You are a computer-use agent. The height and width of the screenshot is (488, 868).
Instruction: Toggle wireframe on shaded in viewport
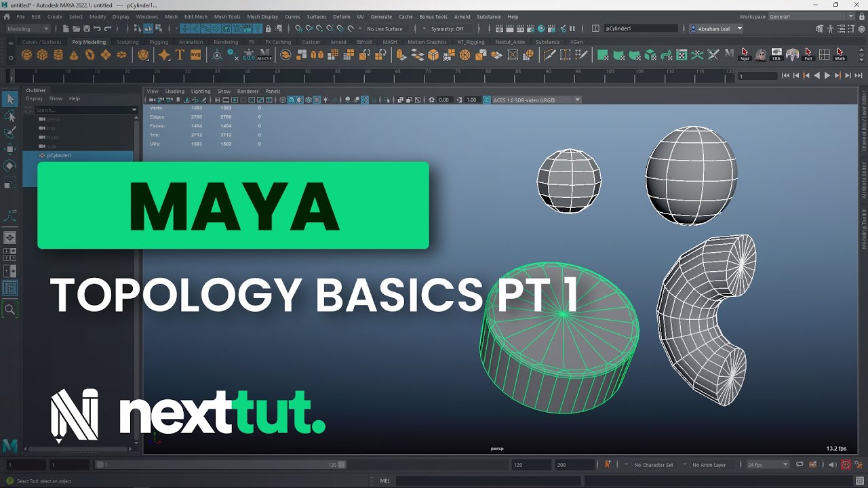(x=309, y=100)
